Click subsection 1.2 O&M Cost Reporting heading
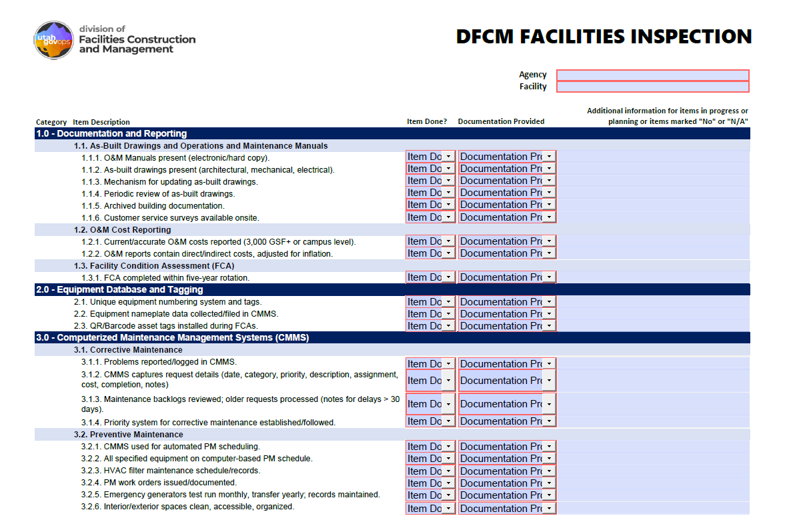 [123, 230]
